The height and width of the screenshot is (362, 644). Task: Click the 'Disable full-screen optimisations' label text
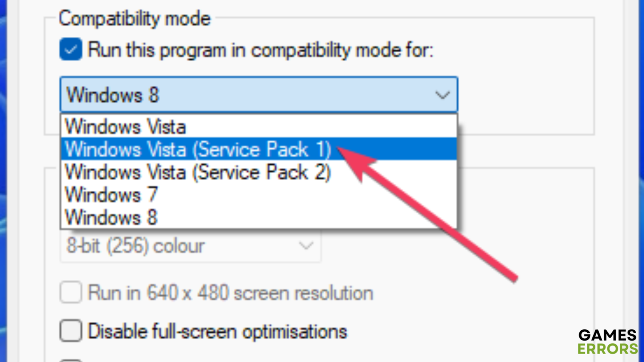pos(217,331)
